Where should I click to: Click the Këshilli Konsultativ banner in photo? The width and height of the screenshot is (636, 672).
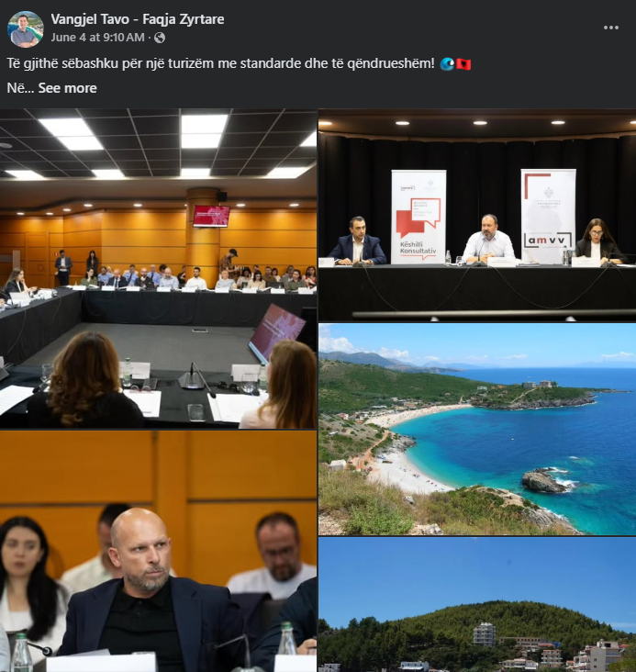pyautogui.click(x=418, y=217)
